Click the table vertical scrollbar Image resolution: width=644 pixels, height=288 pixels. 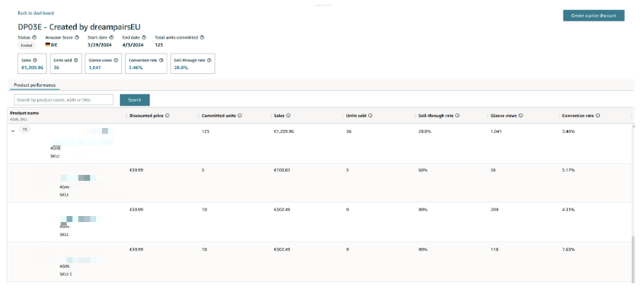click(633, 260)
